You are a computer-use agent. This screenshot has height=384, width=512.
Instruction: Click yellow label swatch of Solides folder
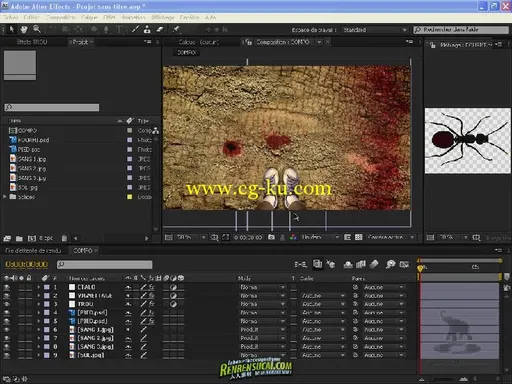[130, 197]
